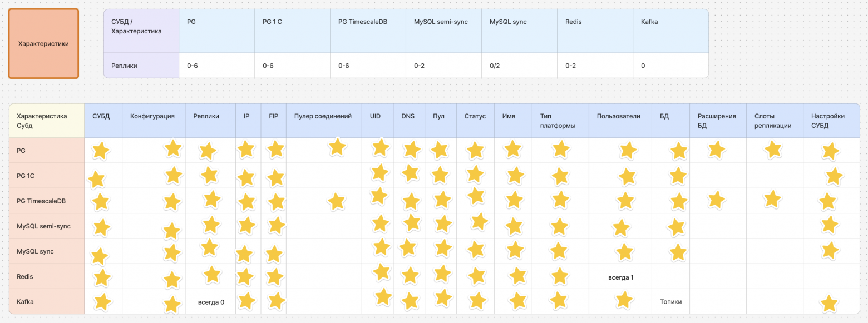Click star in MySQL semi-sync row, Настройки СУБД column
Viewport: 868px width, 323px height.
coord(830,225)
